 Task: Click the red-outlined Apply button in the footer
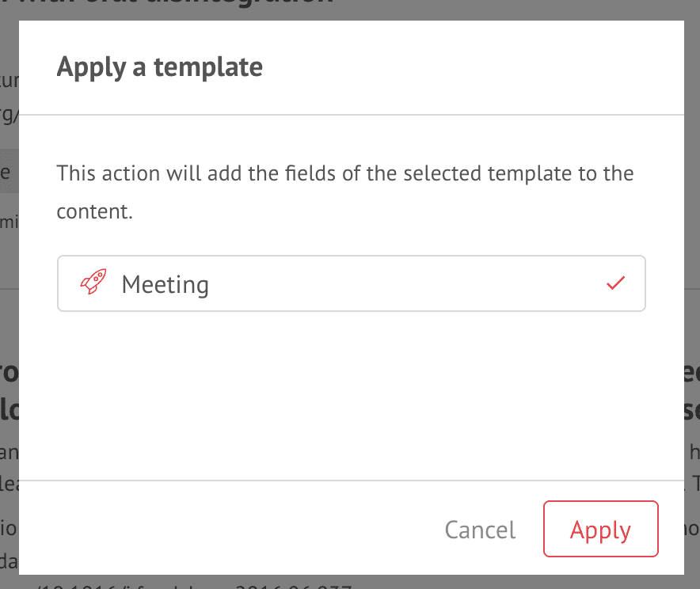[601, 529]
